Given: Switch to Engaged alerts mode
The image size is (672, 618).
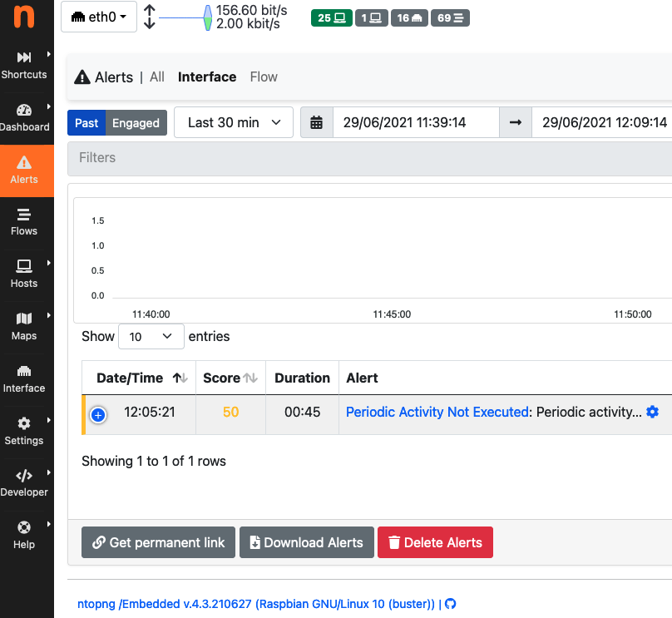Looking at the screenshot, I should point(136,121).
